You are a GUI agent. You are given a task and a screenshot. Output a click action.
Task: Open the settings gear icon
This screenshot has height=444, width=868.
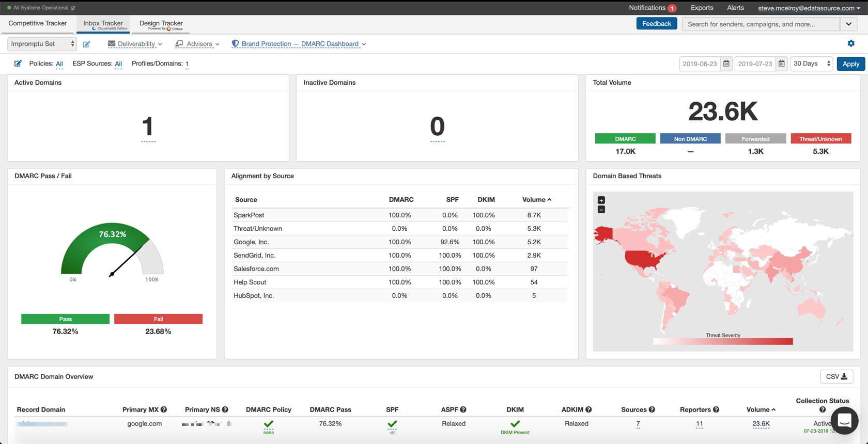click(851, 43)
